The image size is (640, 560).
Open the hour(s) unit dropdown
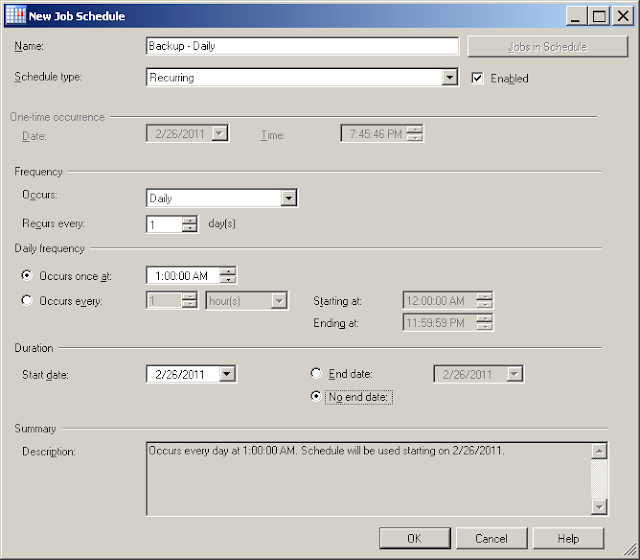pos(279,301)
